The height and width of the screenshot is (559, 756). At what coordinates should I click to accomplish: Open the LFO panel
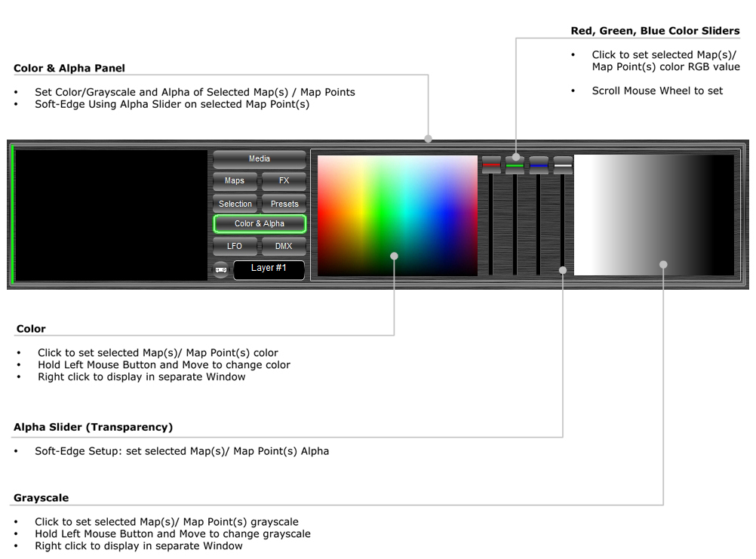coord(235,246)
